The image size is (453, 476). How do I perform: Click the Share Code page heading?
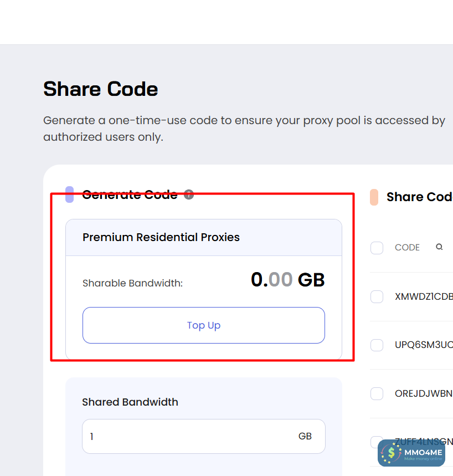pyautogui.click(x=101, y=89)
